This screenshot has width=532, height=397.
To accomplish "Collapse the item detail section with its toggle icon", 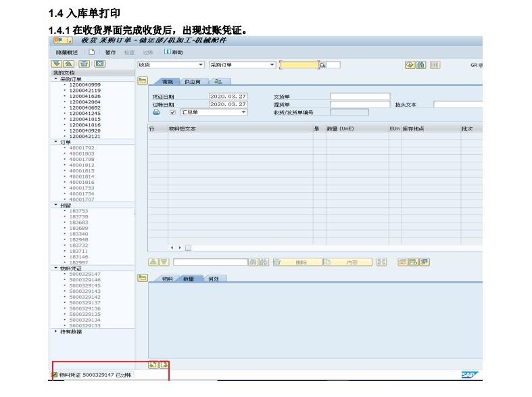I will pos(142,278).
